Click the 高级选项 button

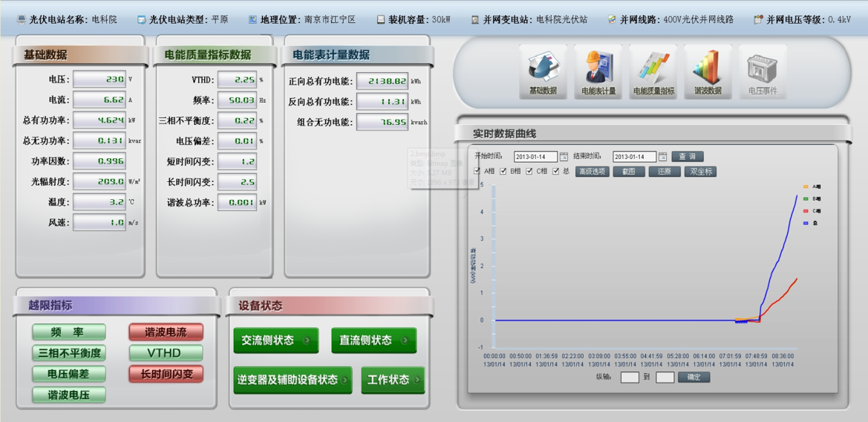pyautogui.click(x=592, y=172)
